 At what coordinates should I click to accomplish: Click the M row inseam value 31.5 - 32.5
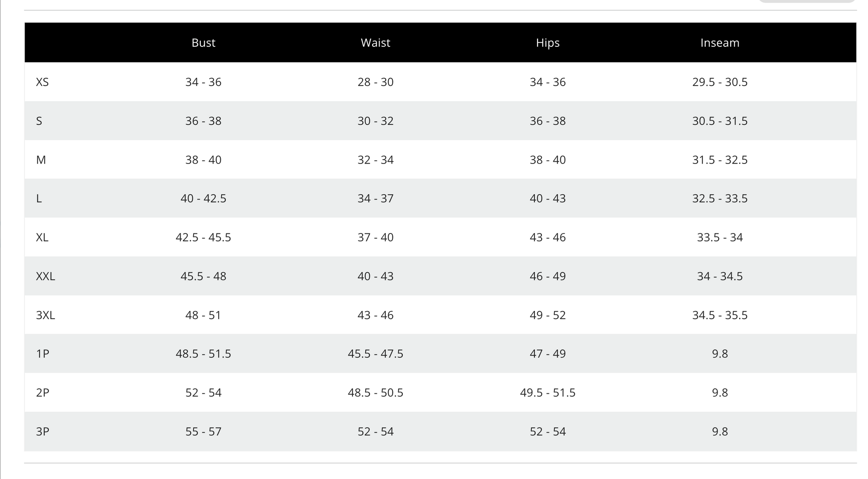[719, 160]
